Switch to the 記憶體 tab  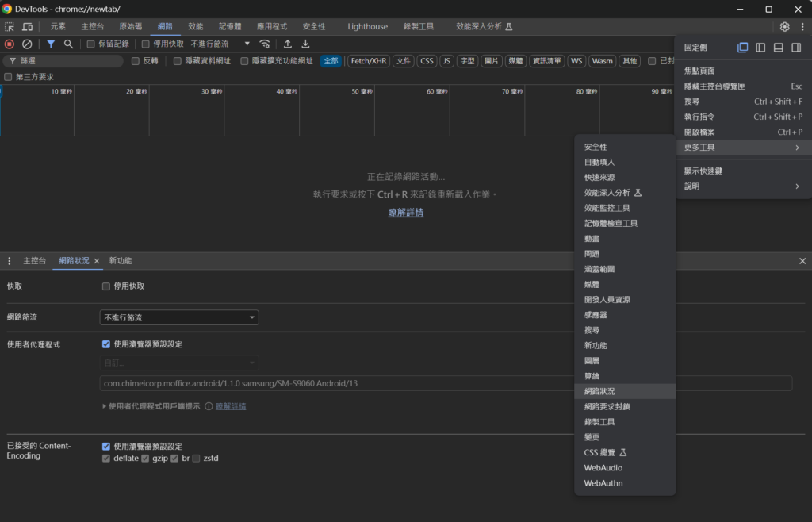click(x=230, y=26)
